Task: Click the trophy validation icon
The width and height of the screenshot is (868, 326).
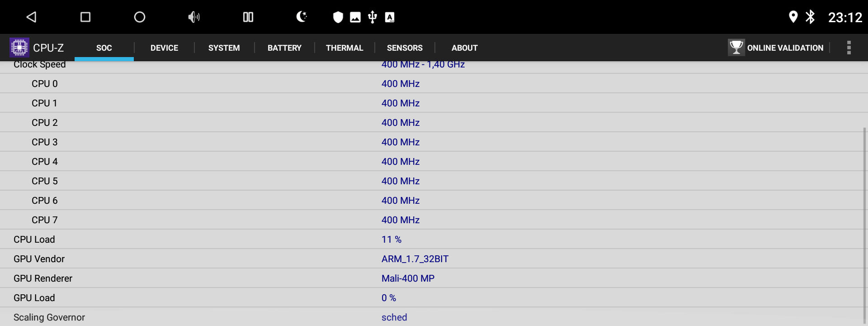Action: pos(736,47)
